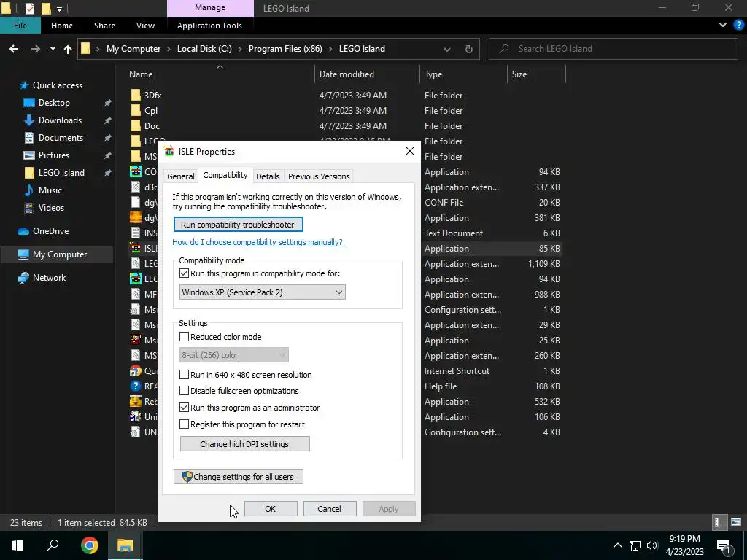Open the 3Dfx folder icon

[136, 96]
